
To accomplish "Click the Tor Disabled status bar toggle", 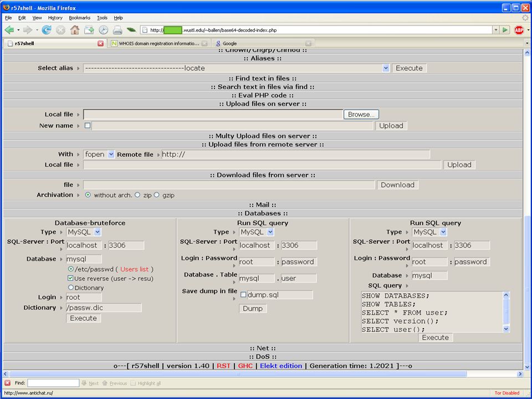I will pyautogui.click(x=507, y=393).
